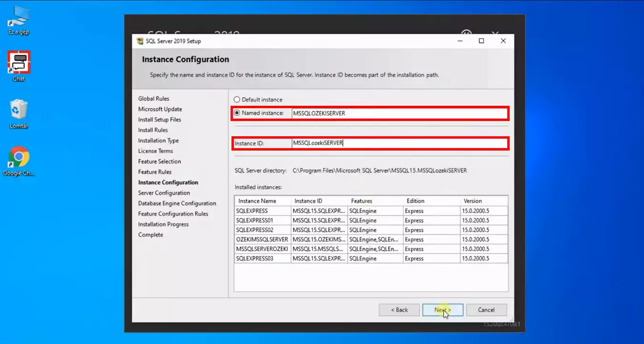Image resolution: width=644 pixels, height=344 pixels.
Task: Go to the Install Rules step
Action: pyautogui.click(x=153, y=130)
